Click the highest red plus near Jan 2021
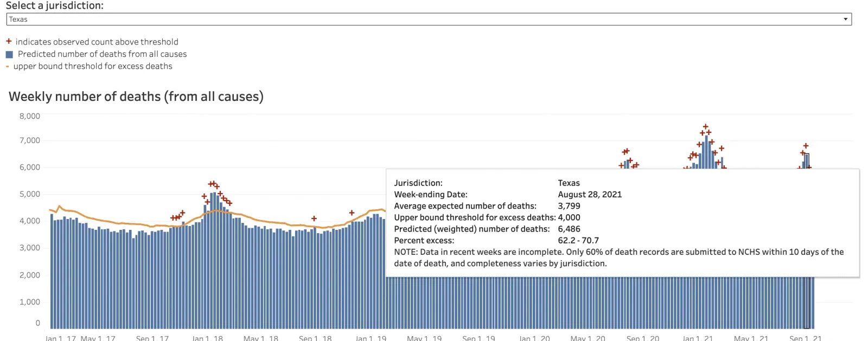868x341 pixels. 705,126
